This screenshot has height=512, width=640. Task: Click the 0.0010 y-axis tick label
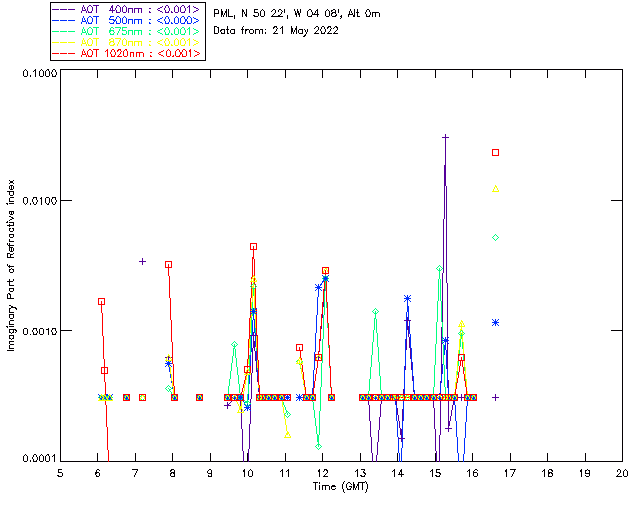[36, 331]
